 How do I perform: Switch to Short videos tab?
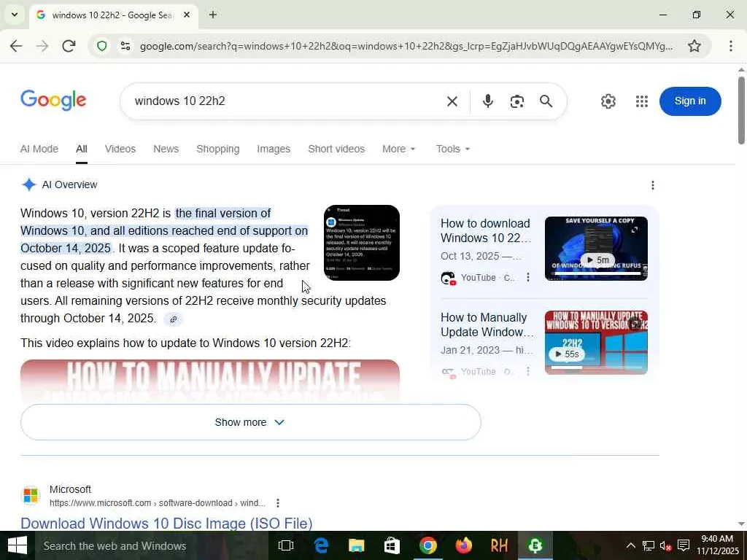pos(336,149)
